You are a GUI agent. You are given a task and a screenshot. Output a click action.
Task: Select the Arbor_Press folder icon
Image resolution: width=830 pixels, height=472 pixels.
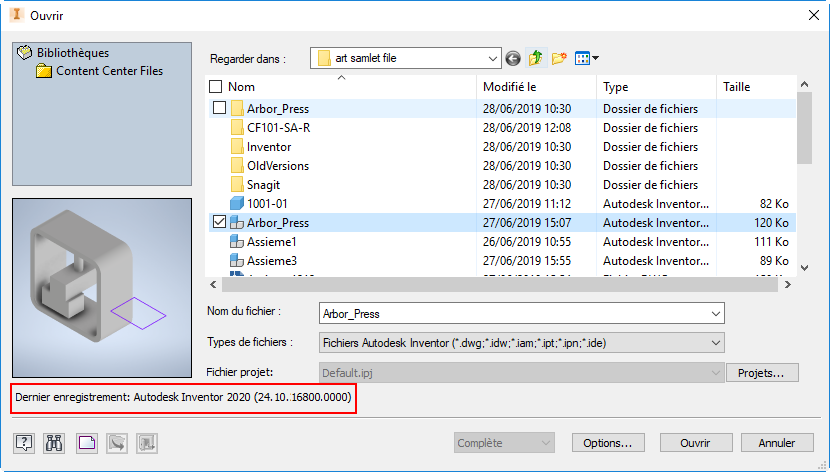pyautogui.click(x=237, y=108)
